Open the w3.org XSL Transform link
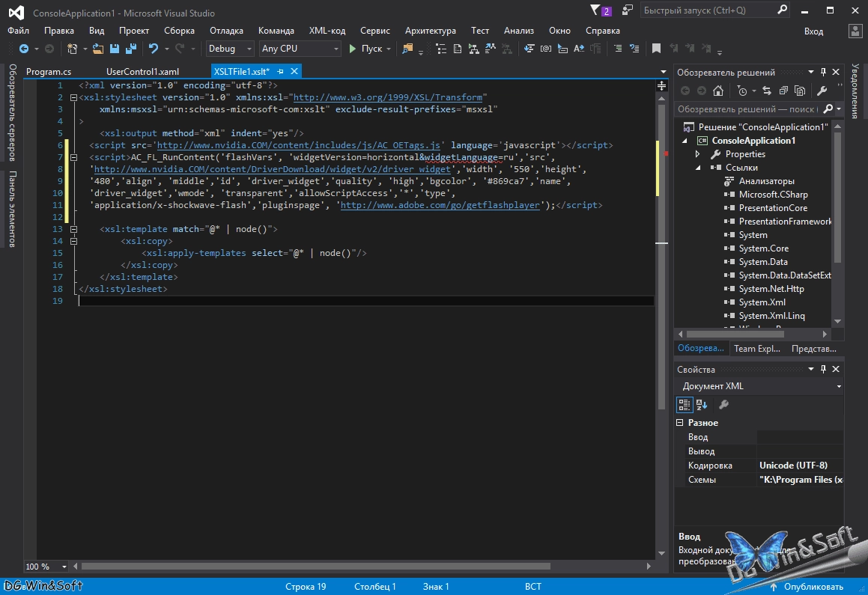This screenshot has height=595, width=868. [x=387, y=97]
